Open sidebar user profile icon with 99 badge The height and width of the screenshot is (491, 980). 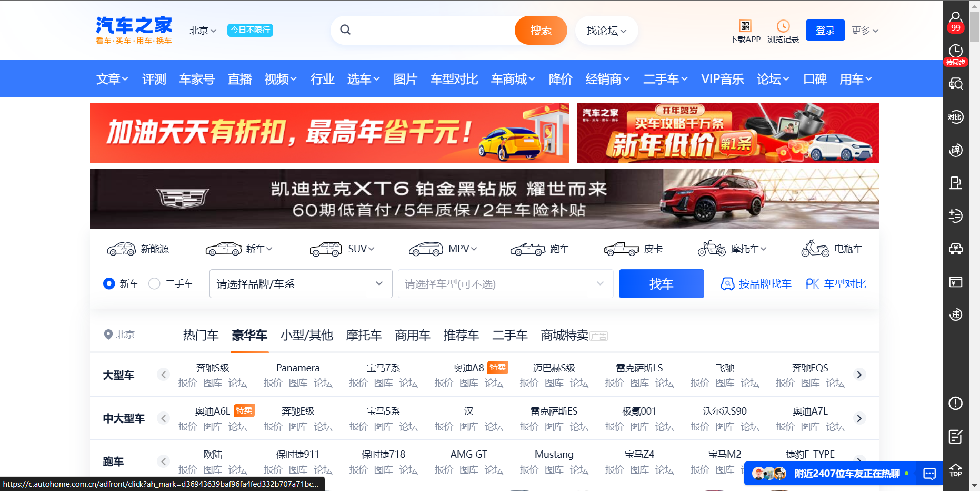tap(956, 21)
